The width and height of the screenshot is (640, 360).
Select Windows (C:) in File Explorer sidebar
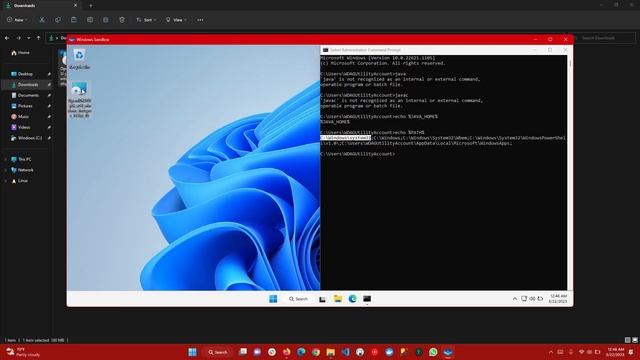(x=27, y=138)
